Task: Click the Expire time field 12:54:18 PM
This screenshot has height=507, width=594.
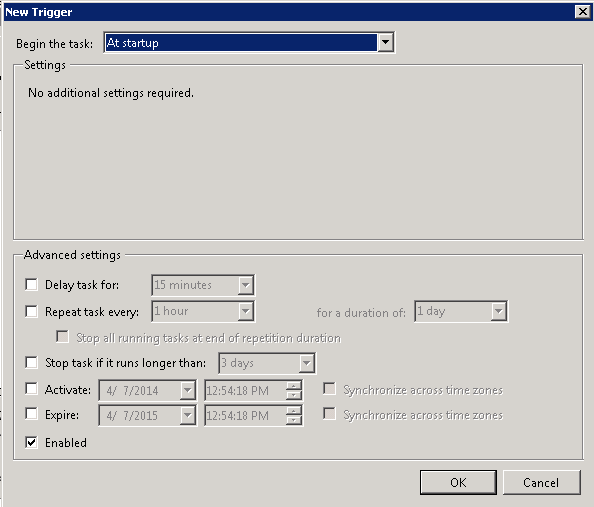Action: pos(245,416)
